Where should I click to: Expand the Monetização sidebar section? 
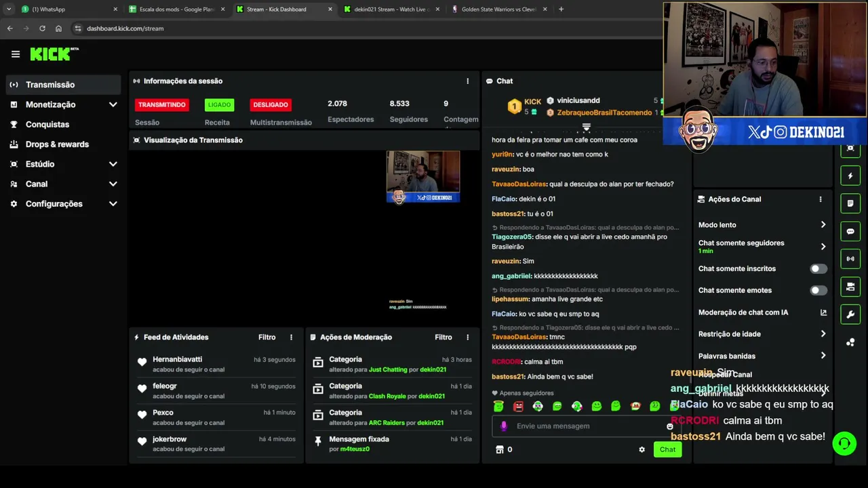113,104
